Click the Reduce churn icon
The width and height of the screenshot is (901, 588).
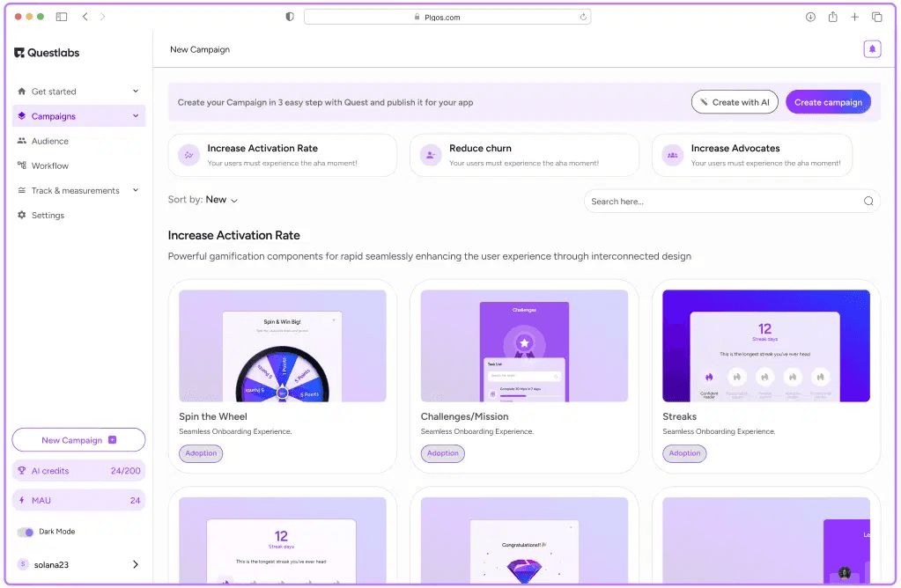[x=430, y=155]
